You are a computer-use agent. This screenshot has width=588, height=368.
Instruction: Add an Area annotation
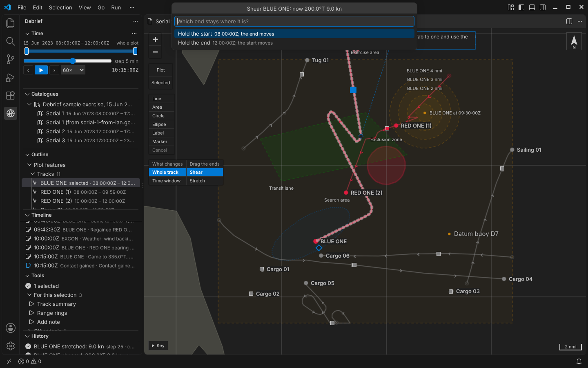click(x=161, y=107)
